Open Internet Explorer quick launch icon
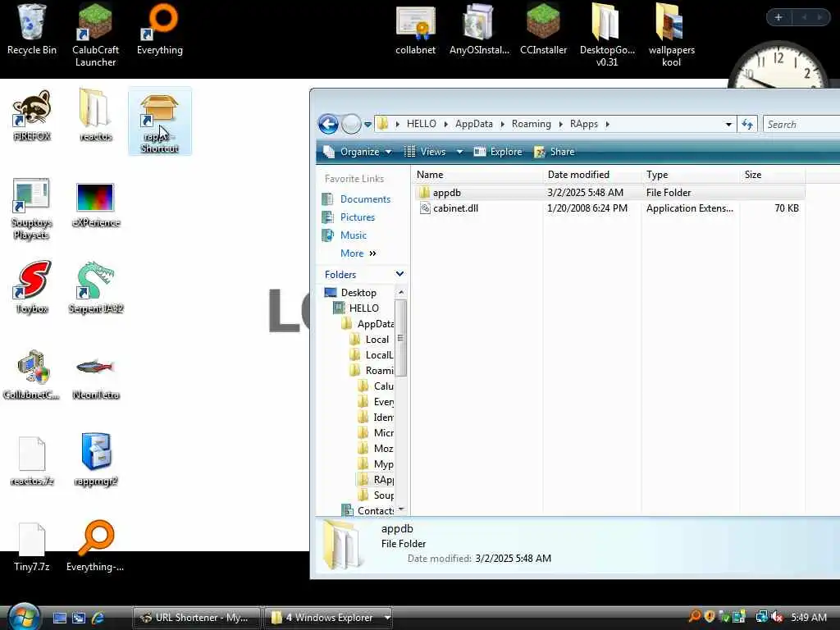This screenshot has width=840, height=630. coord(98,618)
